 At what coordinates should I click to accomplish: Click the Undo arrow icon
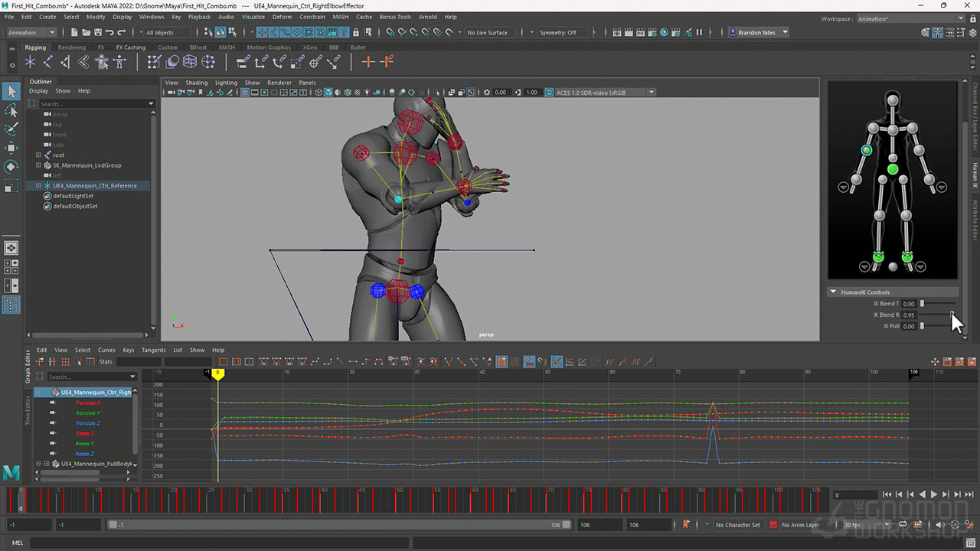coord(110,32)
